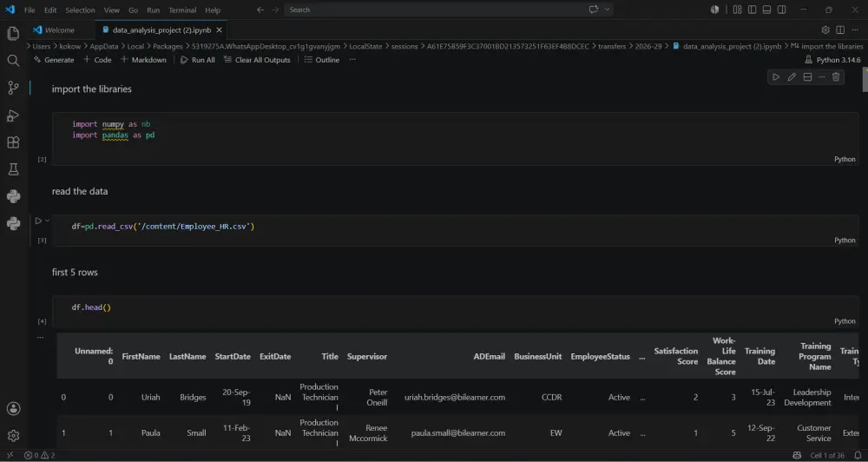Go back with the navigation arrow
The image size is (868, 462).
pyautogui.click(x=260, y=10)
